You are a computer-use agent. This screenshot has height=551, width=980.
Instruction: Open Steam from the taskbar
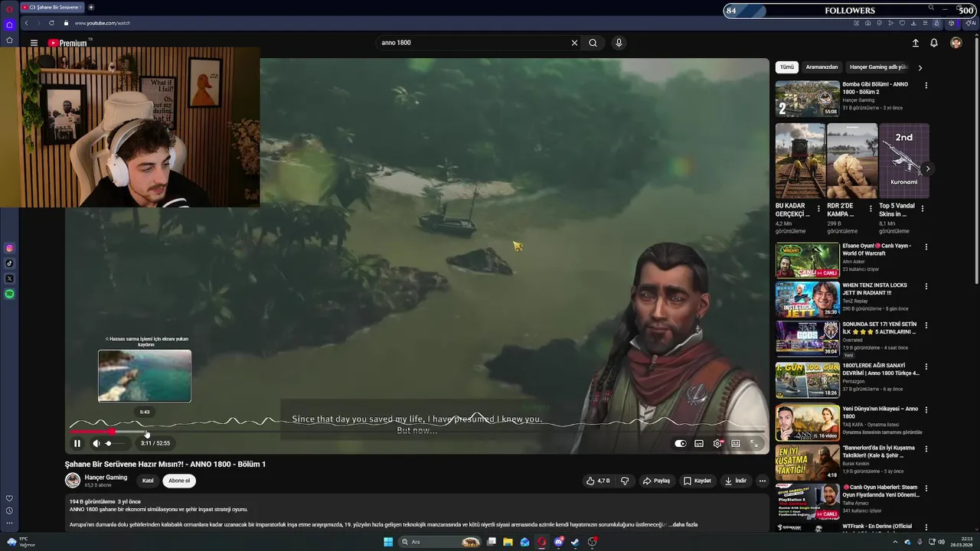pos(575,542)
